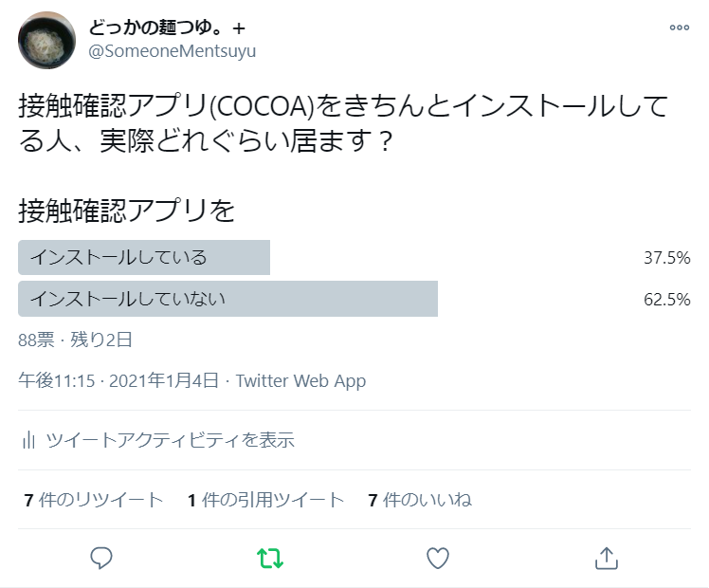The height and width of the screenshot is (588, 709).
Task: Open the @SomeoneMentsuyu handle link
Action: (x=172, y=51)
